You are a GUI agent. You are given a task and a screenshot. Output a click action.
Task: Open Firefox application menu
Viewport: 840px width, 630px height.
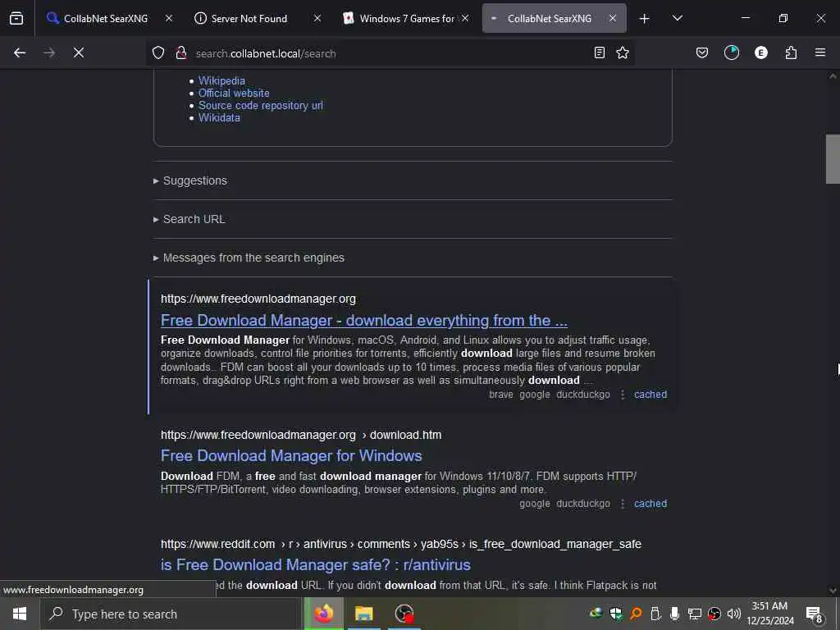coord(820,52)
